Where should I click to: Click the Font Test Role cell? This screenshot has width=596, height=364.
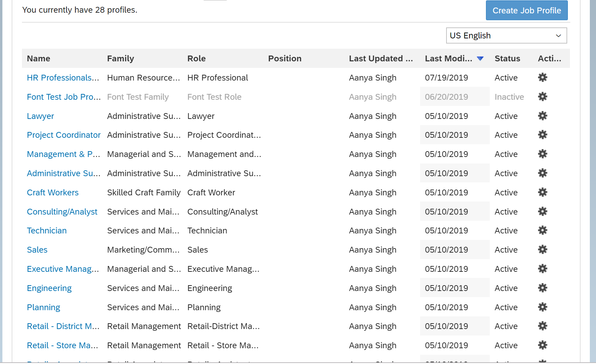point(214,97)
